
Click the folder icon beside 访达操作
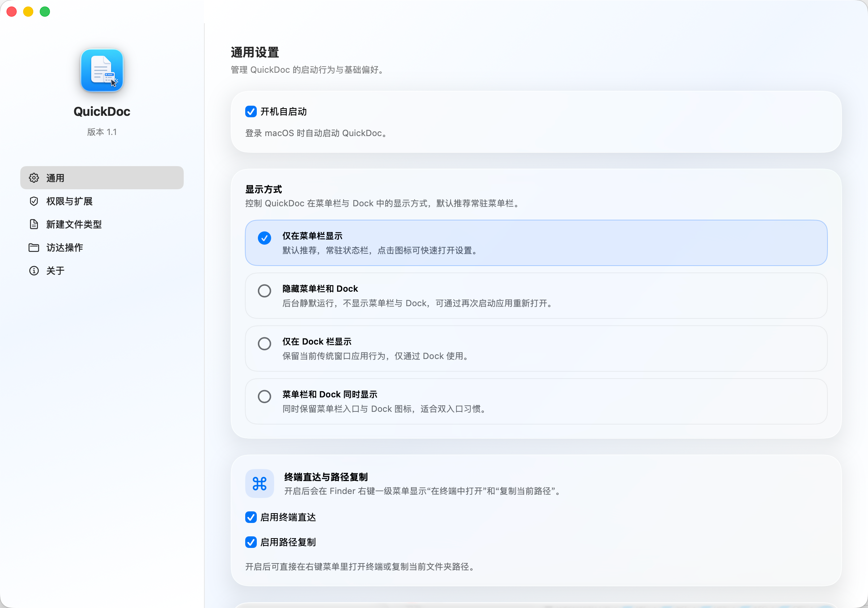[34, 248]
